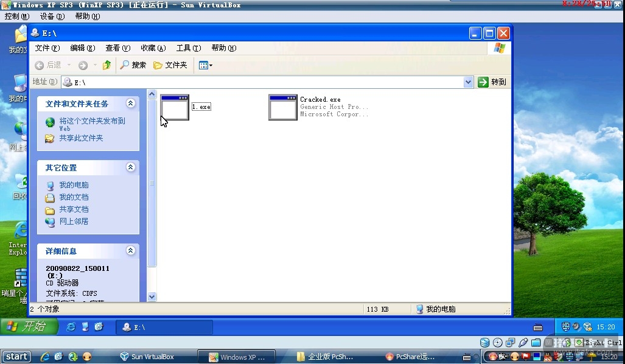Click the Go (转到) button

click(x=492, y=82)
